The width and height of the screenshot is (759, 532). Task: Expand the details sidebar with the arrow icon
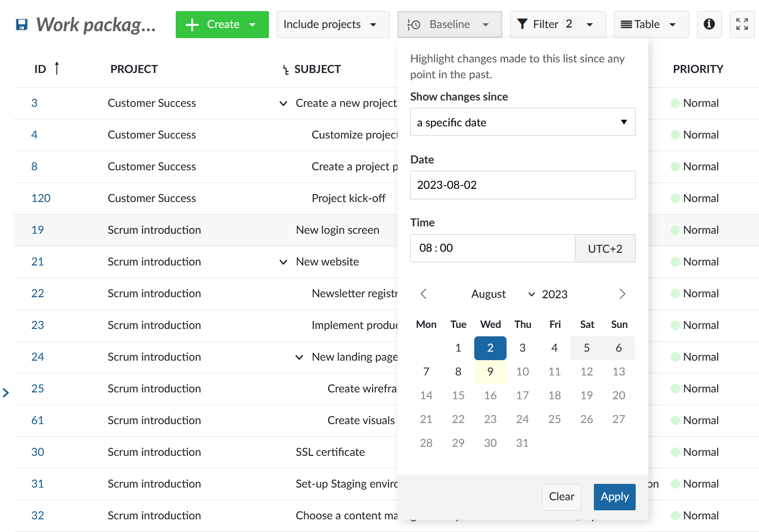click(6, 392)
